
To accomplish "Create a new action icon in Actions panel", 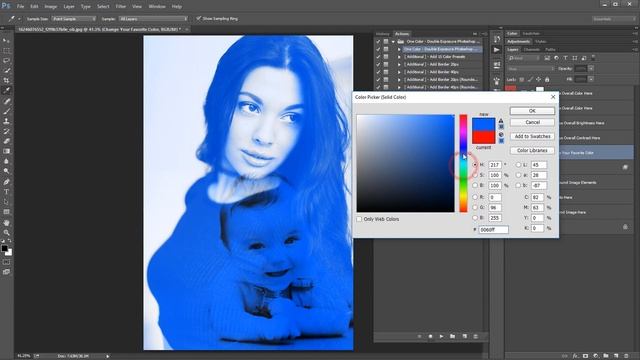I will point(464,336).
